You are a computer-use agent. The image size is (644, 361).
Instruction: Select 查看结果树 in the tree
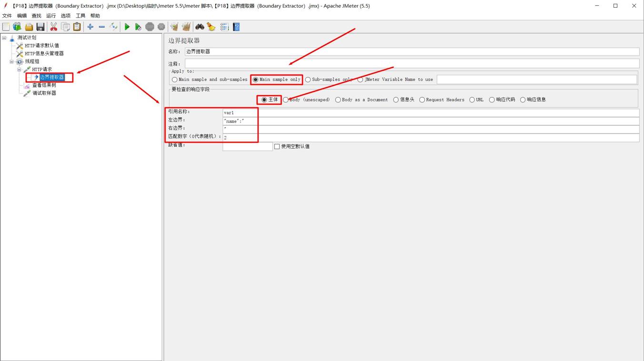pos(44,85)
